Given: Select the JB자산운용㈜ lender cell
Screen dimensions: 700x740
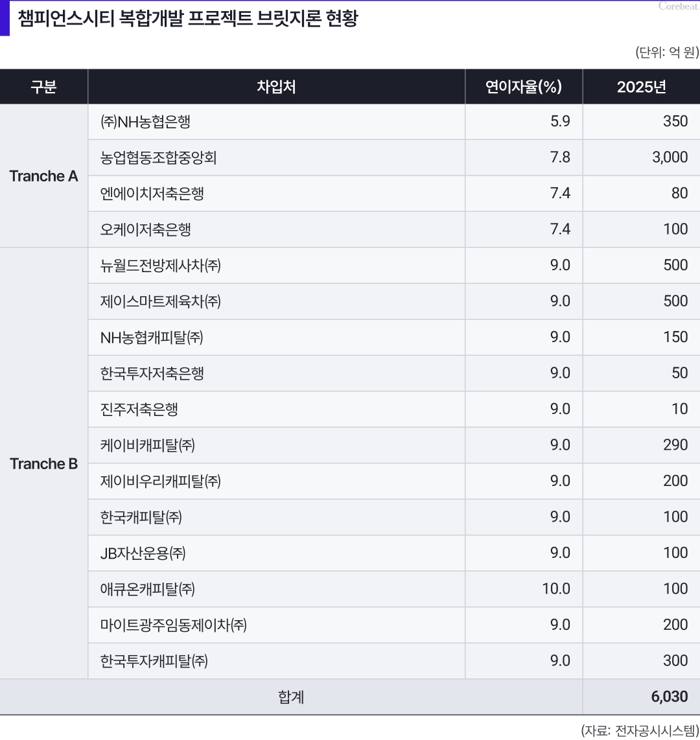Looking at the screenshot, I should pyautogui.click(x=143, y=553).
